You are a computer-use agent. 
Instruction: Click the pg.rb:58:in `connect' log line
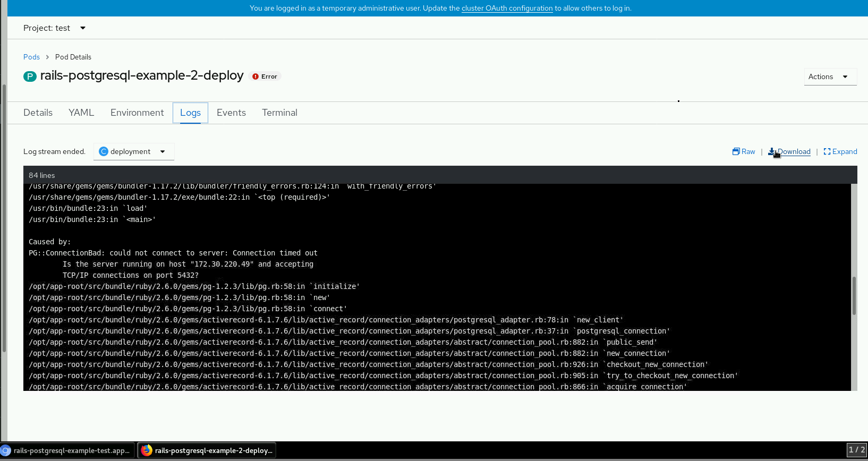click(x=188, y=309)
